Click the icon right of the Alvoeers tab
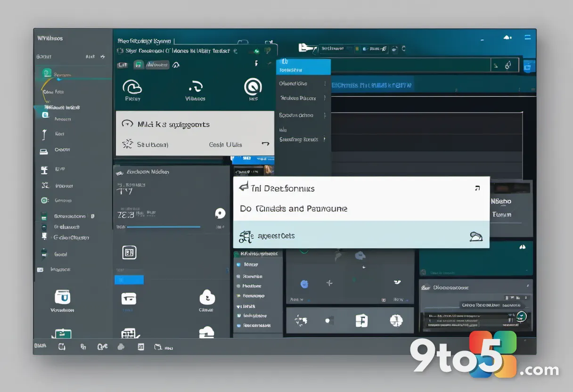Image resolution: width=573 pixels, height=392 pixels. [176, 65]
